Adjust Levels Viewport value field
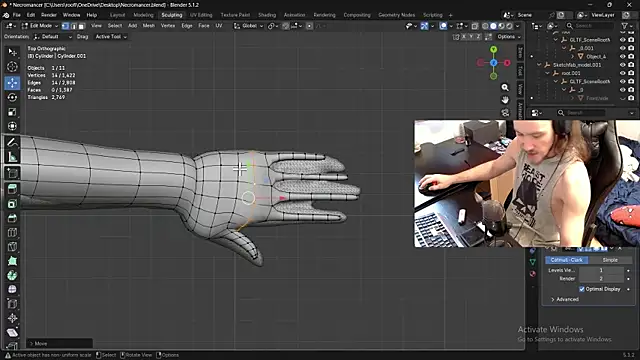 601,270
